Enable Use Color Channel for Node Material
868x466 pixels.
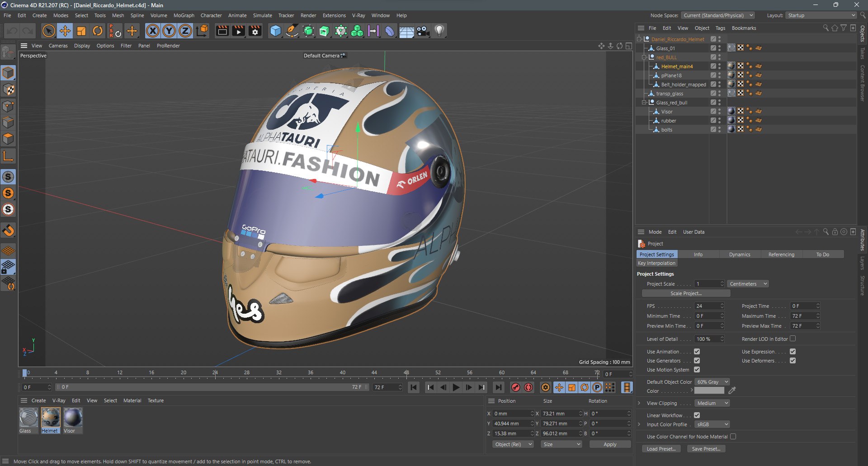(733, 437)
